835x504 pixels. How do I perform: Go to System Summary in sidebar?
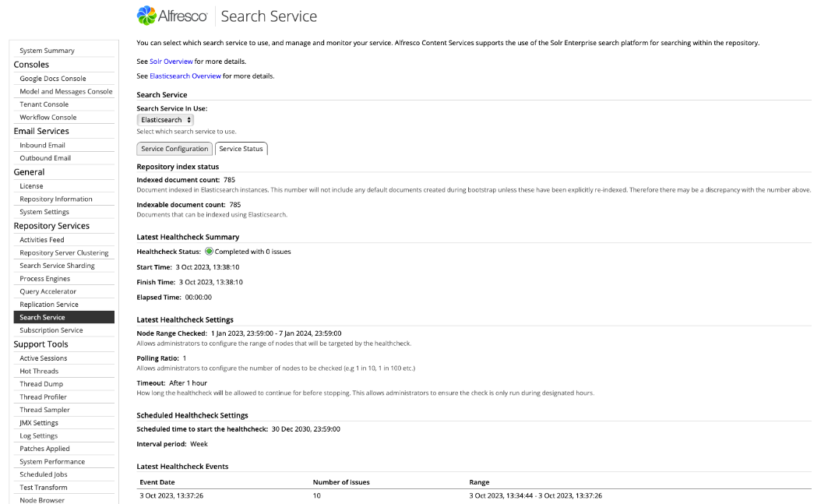click(48, 51)
